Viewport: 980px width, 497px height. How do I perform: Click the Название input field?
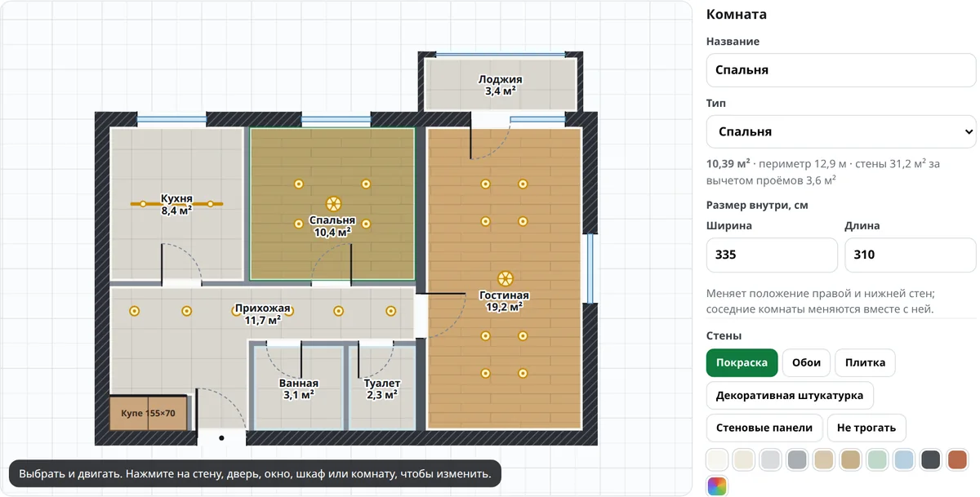(841, 70)
